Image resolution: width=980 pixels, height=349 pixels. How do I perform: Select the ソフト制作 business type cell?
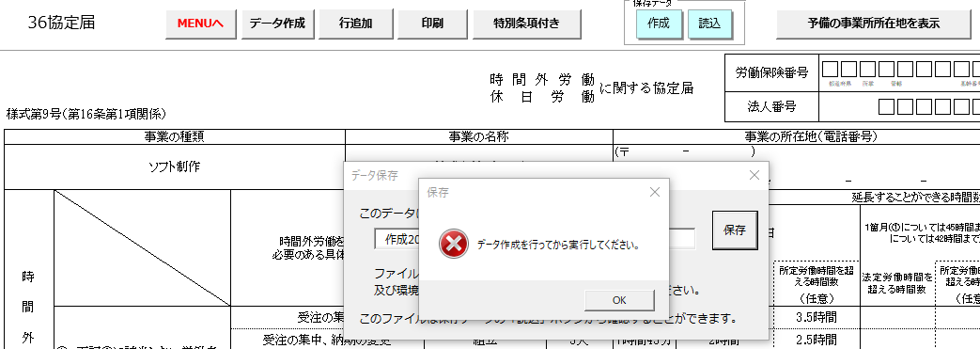175,167
